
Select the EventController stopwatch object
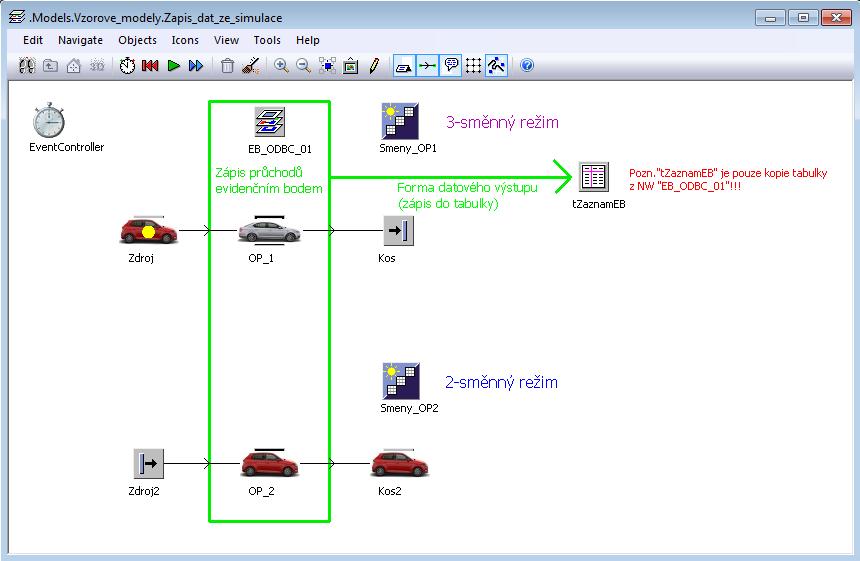(x=49, y=120)
